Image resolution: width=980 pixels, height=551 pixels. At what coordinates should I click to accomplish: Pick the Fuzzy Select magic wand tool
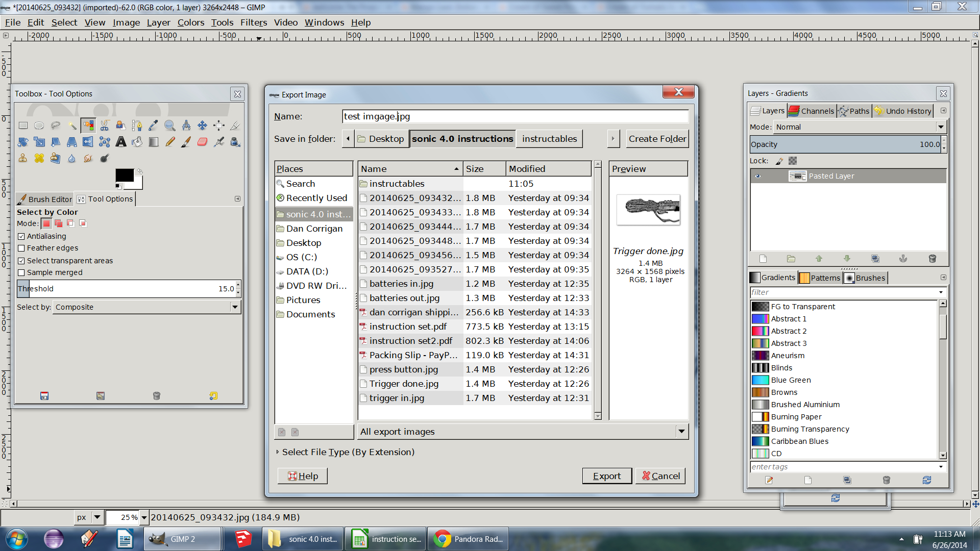[72, 126]
